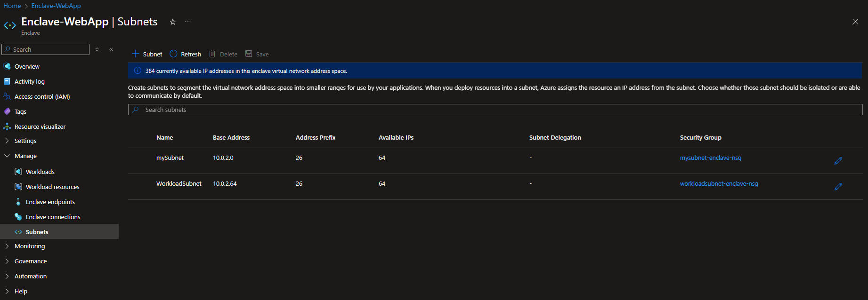The image size is (868, 300).
Task: Click base address 10.0.2.0
Action: click(223, 158)
